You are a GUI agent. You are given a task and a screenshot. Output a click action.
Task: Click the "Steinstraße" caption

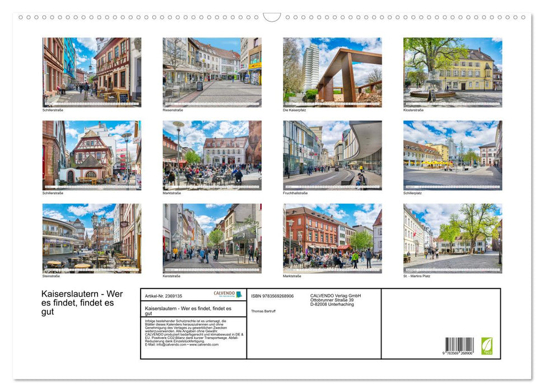[x=51, y=276]
